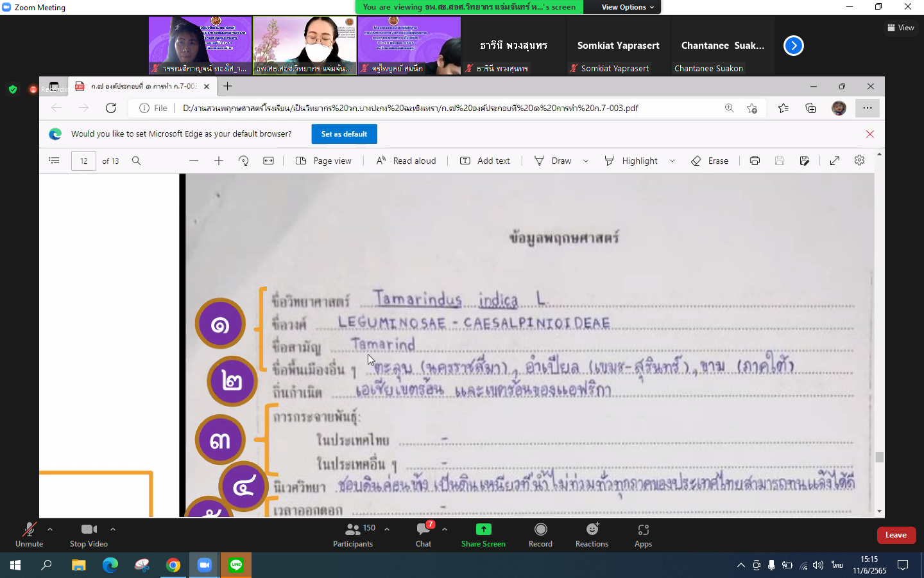Open Windows taskbar search

tap(46, 565)
